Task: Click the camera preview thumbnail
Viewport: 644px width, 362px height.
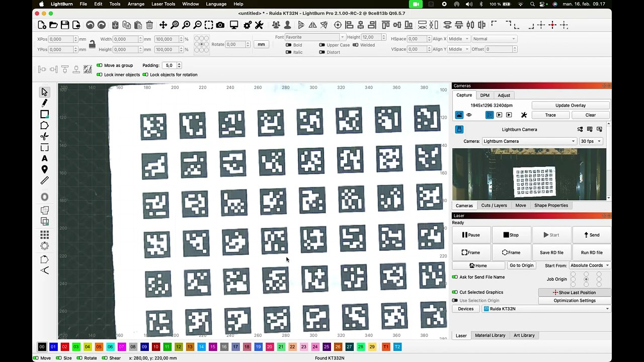Action: pos(529,174)
